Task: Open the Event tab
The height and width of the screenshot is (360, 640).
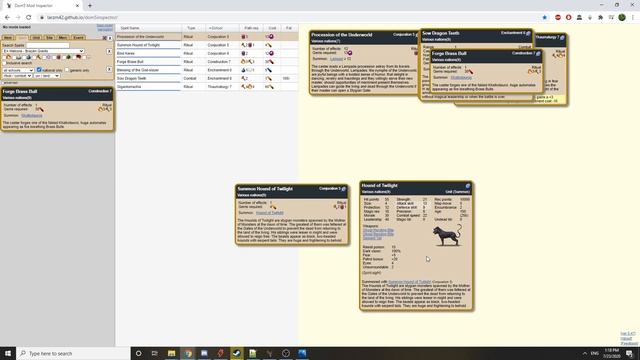Action: [78, 38]
